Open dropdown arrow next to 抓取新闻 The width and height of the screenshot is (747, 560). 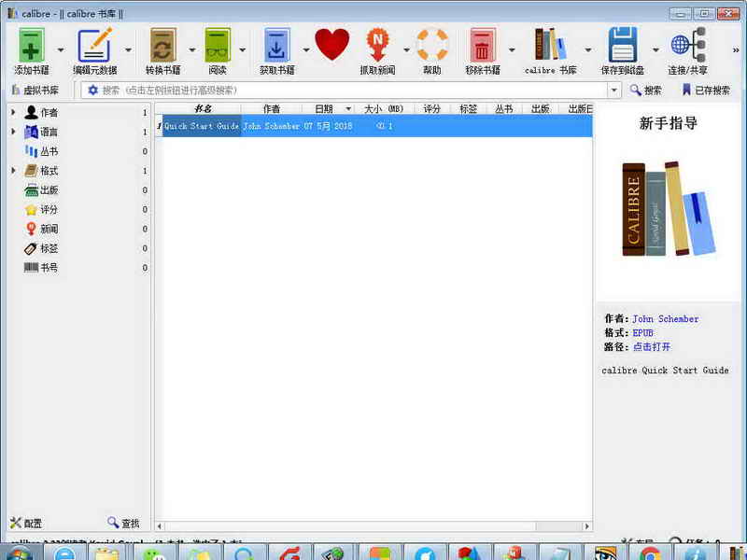click(406, 49)
